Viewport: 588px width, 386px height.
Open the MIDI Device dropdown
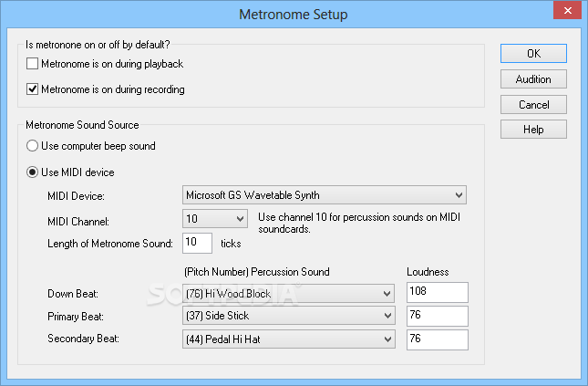coord(325,195)
